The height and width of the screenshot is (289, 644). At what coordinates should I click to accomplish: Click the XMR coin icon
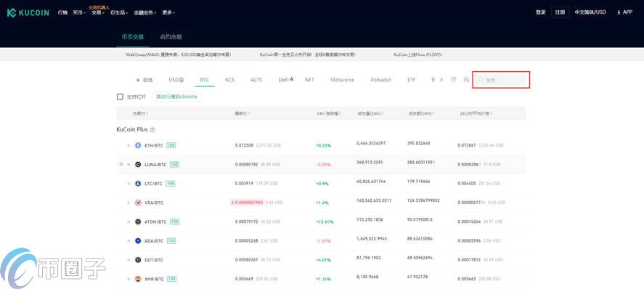[x=138, y=279]
